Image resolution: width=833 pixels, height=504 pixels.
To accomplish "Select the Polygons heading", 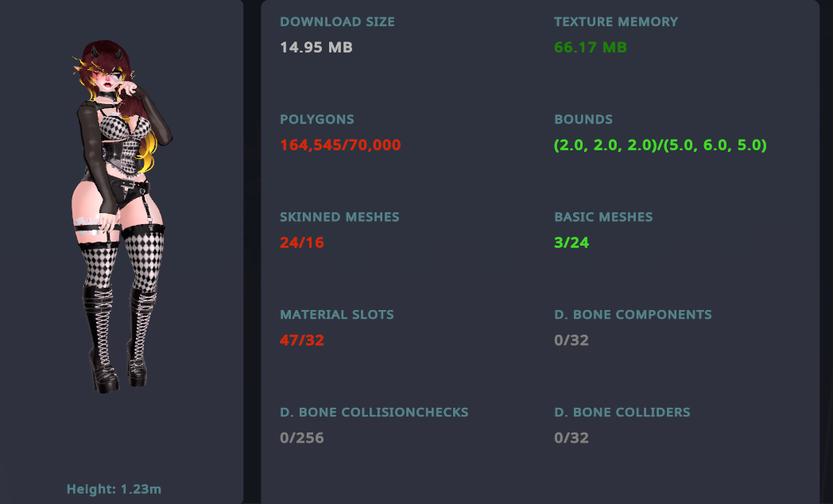I will 317,120.
